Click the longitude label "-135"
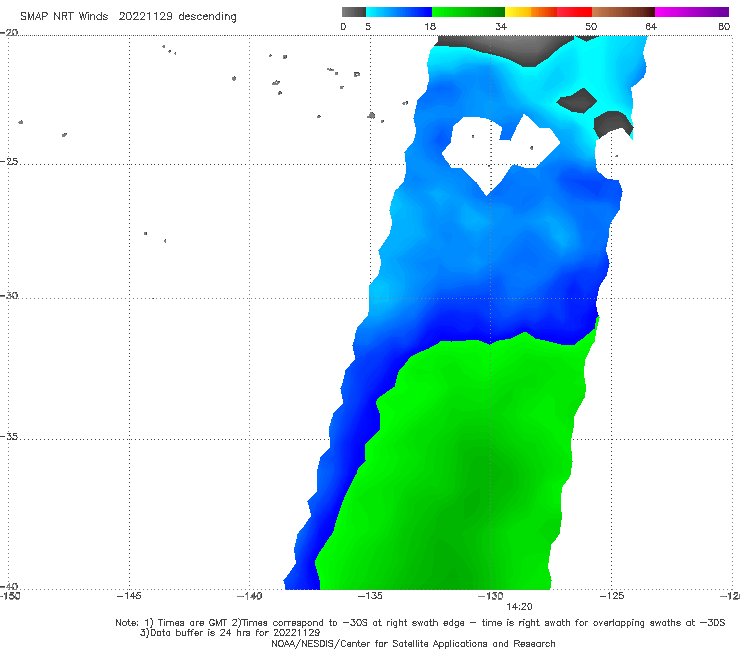Screen dimensions: 740x650 tap(370, 596)
